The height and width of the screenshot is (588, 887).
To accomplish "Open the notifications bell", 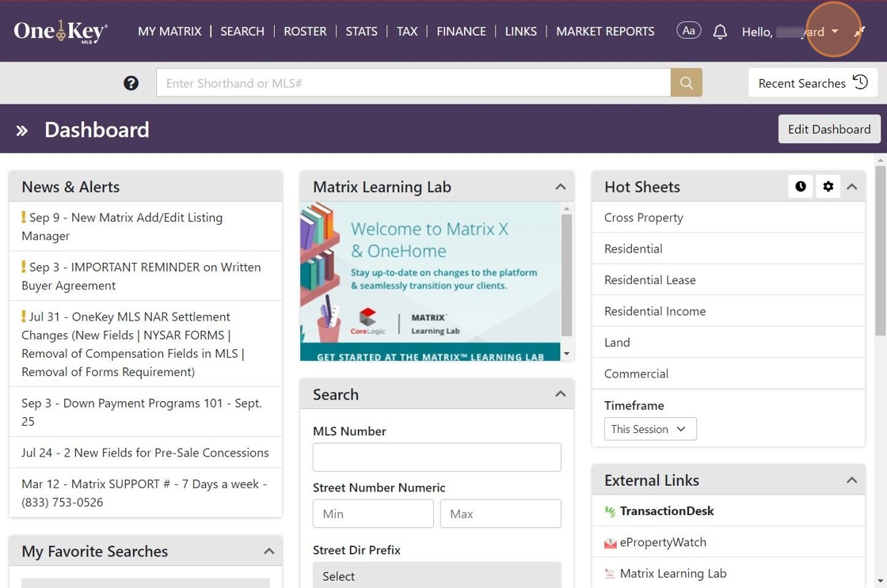I will point(720,32).
